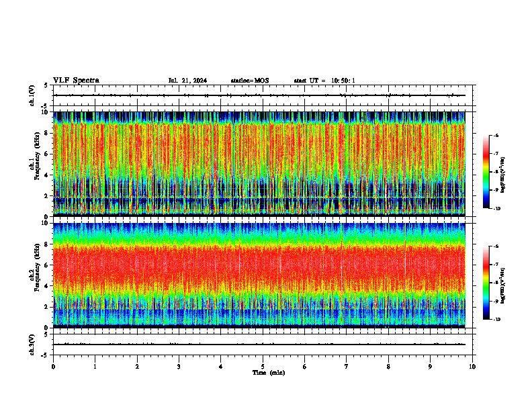532x411 pixels.
Task: Click the "ch.3(V)" waveform axis label
Action: point(32,345)
